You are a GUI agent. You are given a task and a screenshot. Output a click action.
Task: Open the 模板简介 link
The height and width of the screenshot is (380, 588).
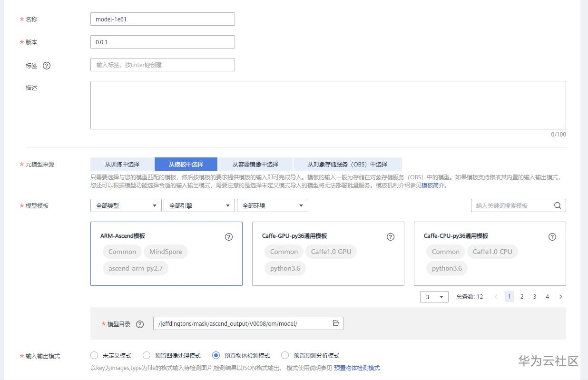[433, 185]
